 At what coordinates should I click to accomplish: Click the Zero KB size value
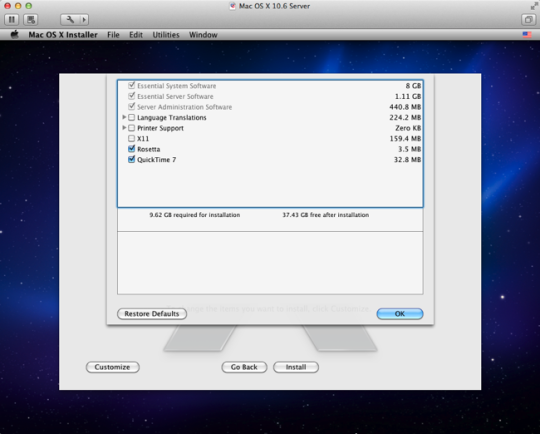pos(408,128)
